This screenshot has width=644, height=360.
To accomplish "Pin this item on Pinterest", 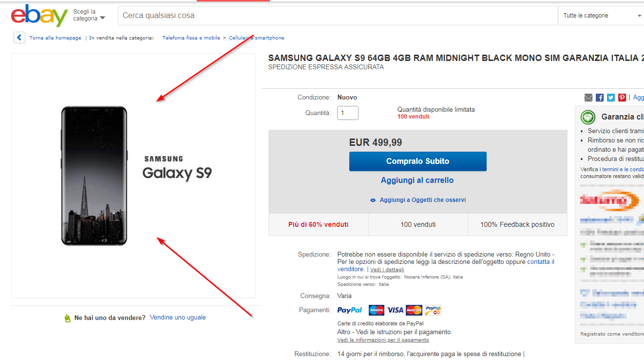I will point(622,98).
